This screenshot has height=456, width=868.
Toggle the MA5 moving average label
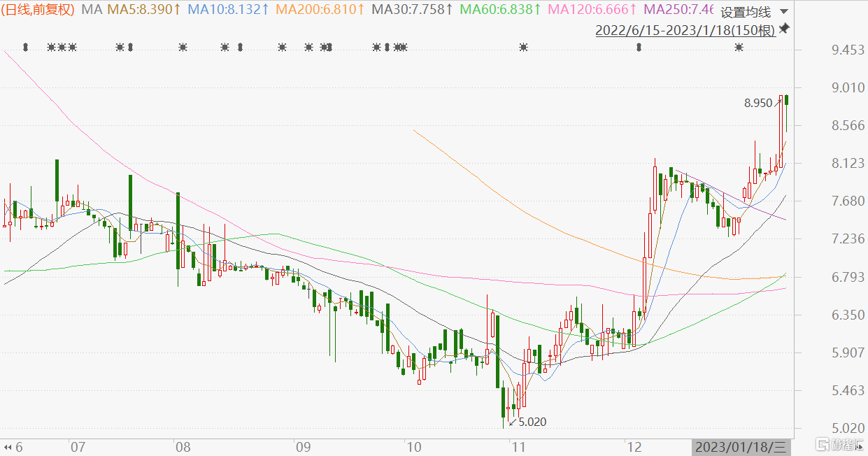[145, 10]
